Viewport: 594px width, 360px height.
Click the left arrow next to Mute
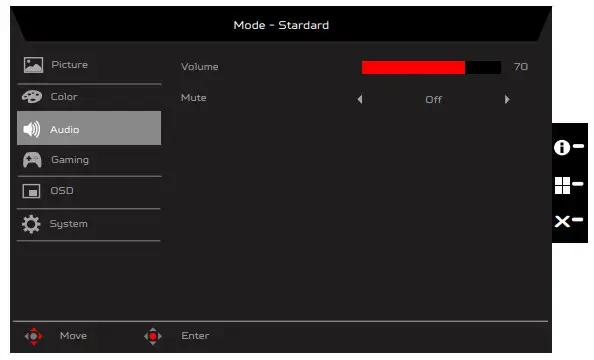[x=360, y=99]
